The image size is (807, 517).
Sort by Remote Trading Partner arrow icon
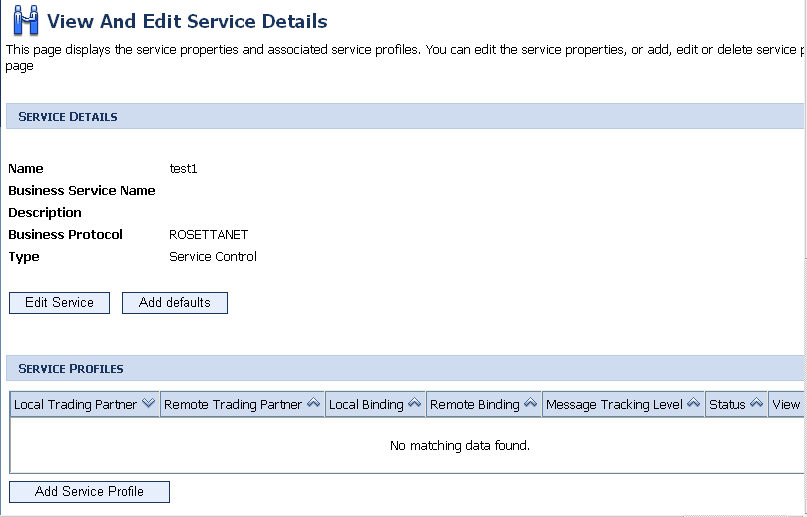pyautogui.click(x=313, y=403)
